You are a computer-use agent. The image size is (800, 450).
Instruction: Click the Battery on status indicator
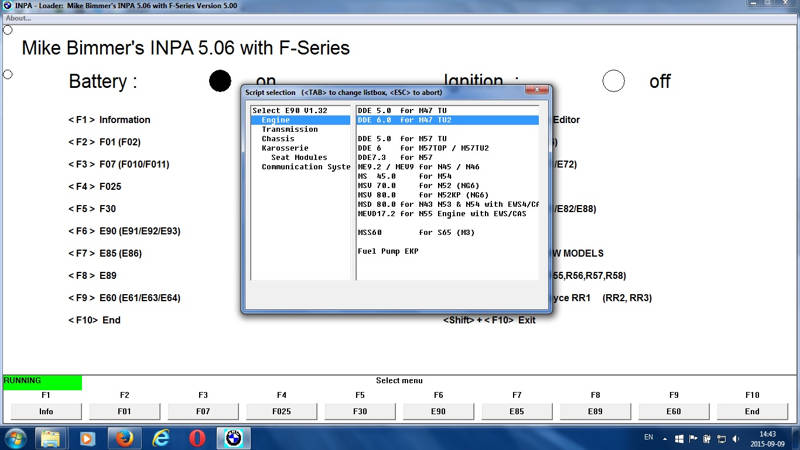click(220, 81)
